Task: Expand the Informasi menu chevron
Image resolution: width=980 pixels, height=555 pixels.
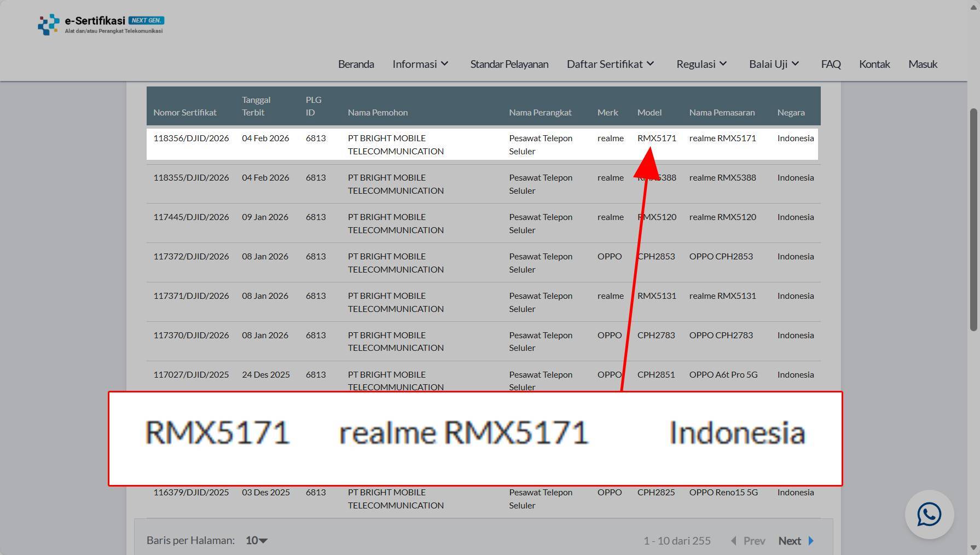Action: [x=445, y=64]
